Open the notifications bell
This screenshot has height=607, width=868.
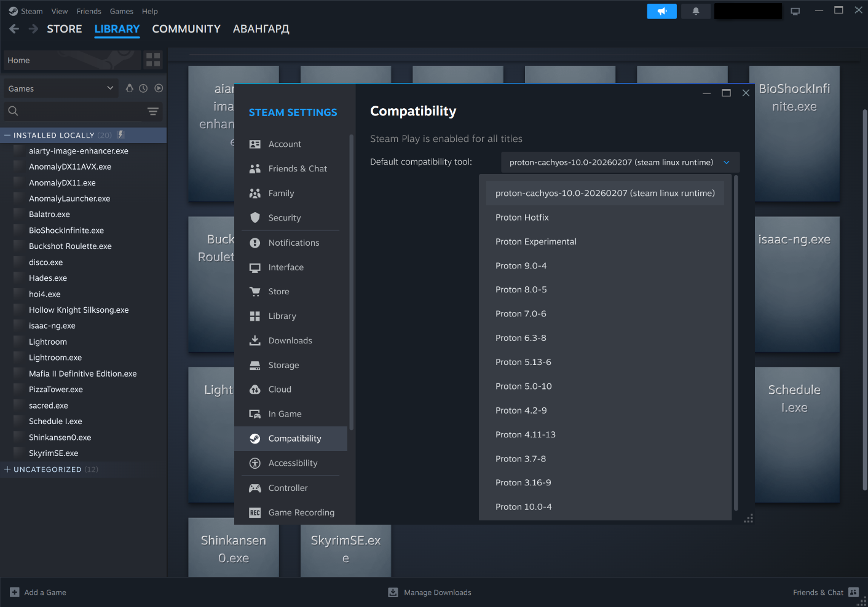pyautogui.click(x=696, y=11)
